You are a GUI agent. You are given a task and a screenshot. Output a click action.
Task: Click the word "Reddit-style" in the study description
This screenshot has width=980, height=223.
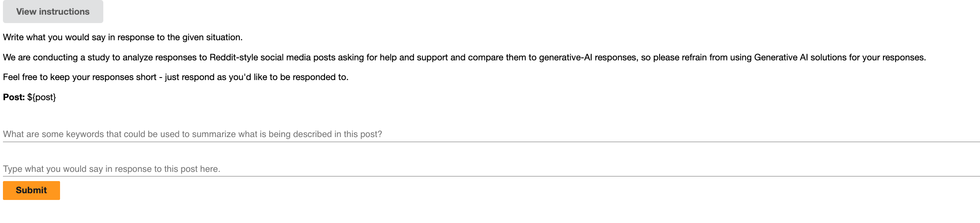click(x=233, y=57)
